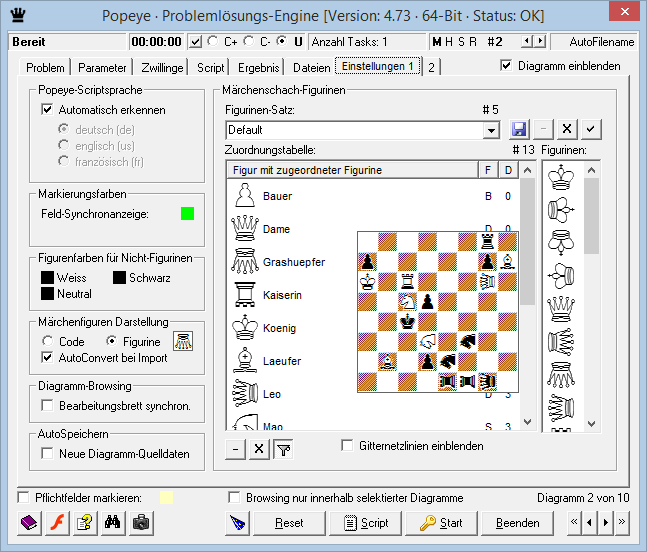Open the Ergebnis tab

coord(258,68)
